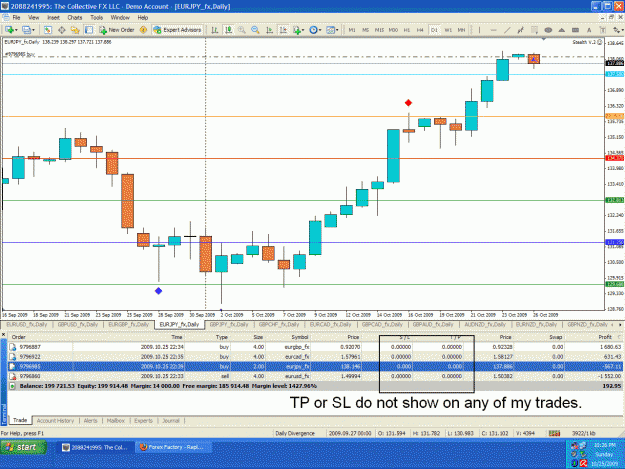Click the Templates toolbar icon
Screen dimensions: 625x469
click(x=330, y=30)
